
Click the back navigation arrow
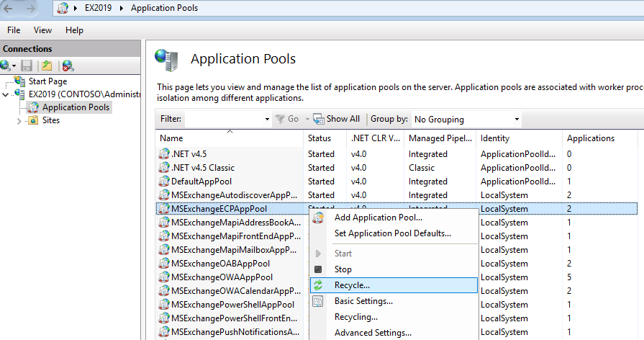[8, 8]
